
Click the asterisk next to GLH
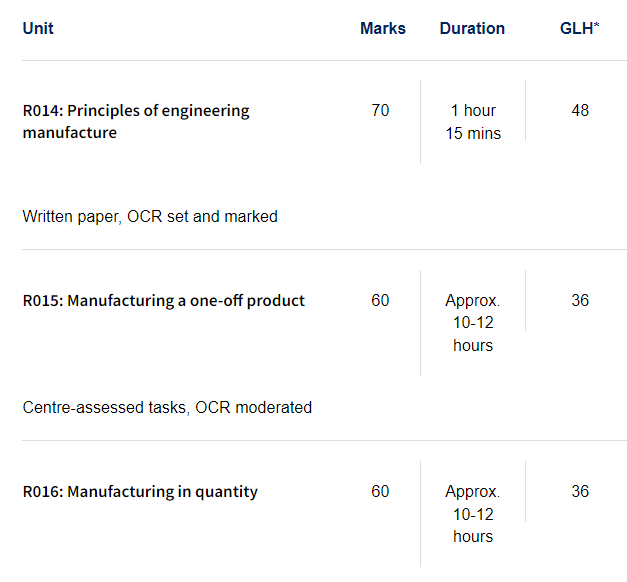[596, 25]
